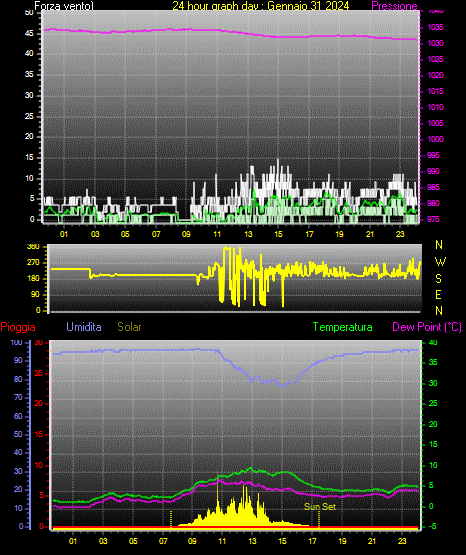Select the 24 hour graph day title
Image resolution: width=466 pixels, height=555 pixels.
tap(261, 6)
